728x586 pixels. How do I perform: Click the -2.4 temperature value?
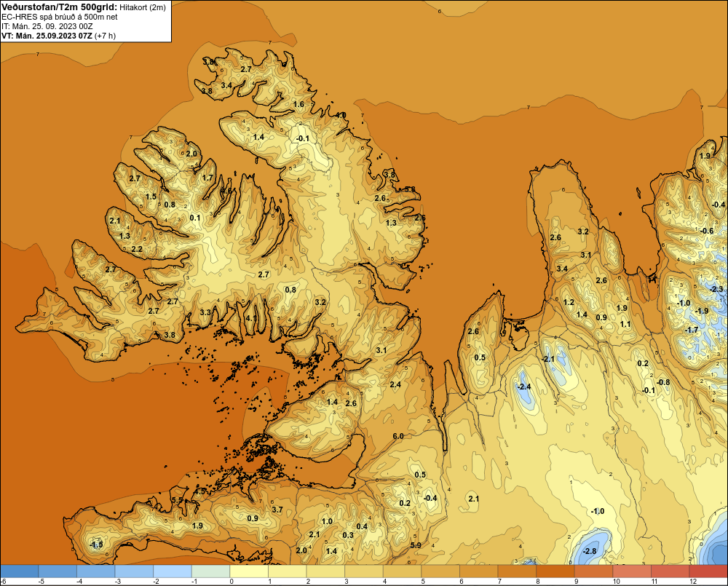[x=523, y=387]
